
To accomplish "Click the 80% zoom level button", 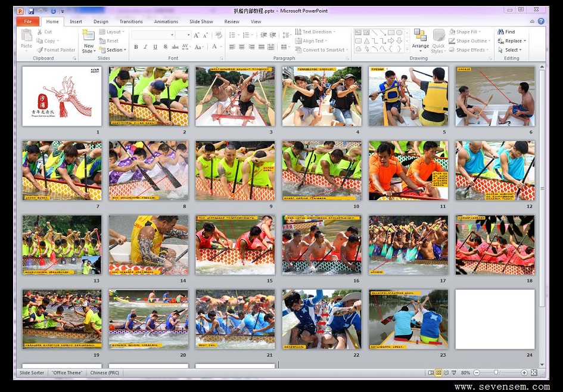I will (x=465, y=373).
